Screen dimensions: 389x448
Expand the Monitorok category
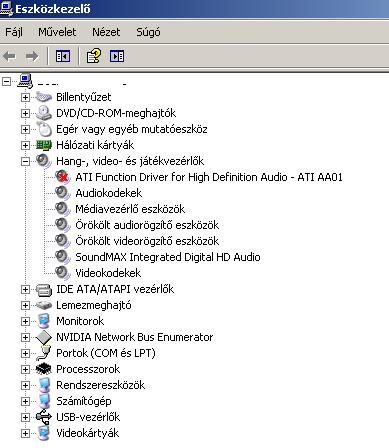[x=25, y=321]
